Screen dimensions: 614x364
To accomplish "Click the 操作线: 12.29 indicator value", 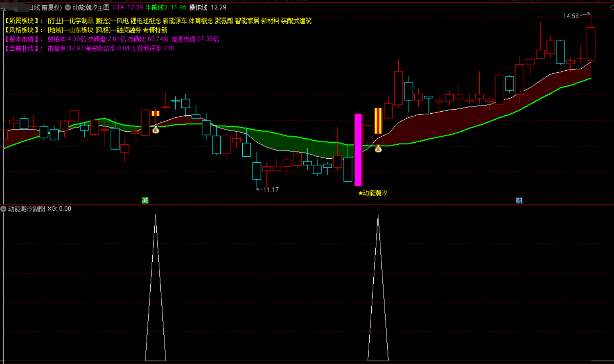I will point(208,7).
